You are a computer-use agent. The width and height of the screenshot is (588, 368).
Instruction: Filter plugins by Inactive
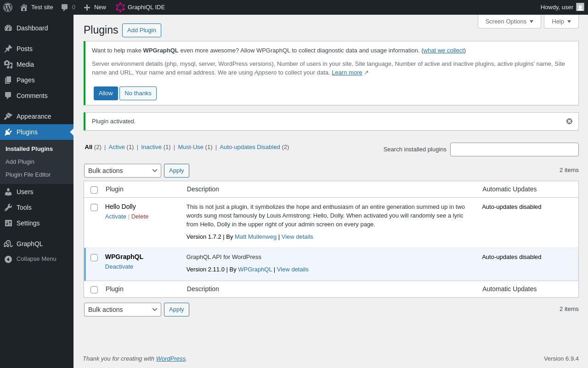pyautogui.click(x=151, y=147)
